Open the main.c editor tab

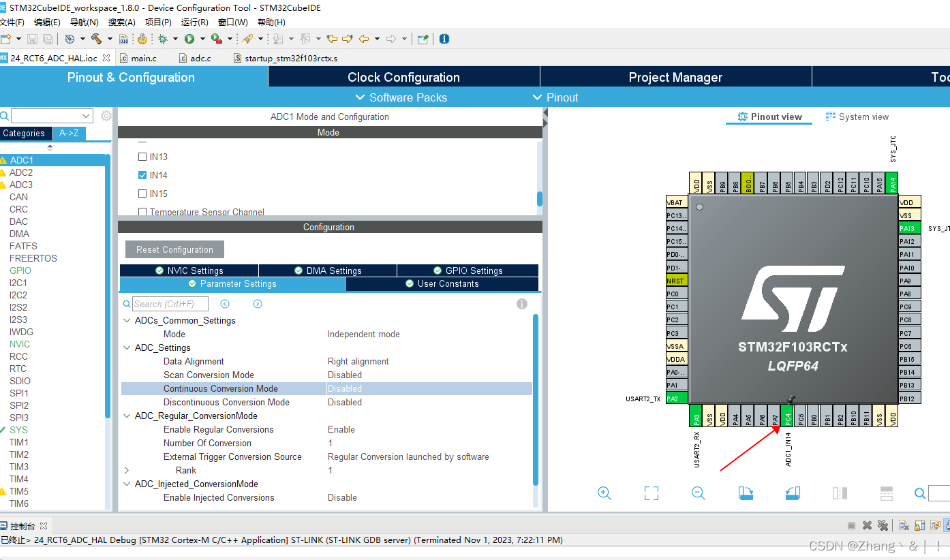coord(138,58)
